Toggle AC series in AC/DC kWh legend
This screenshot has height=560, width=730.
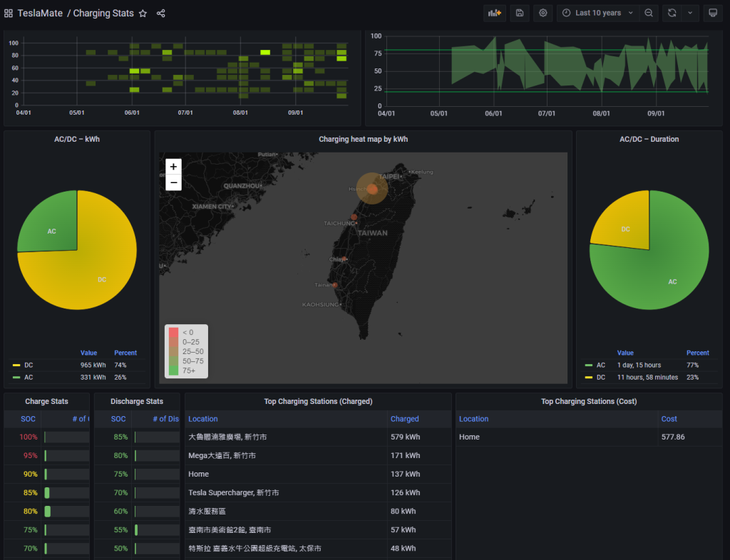29,377
